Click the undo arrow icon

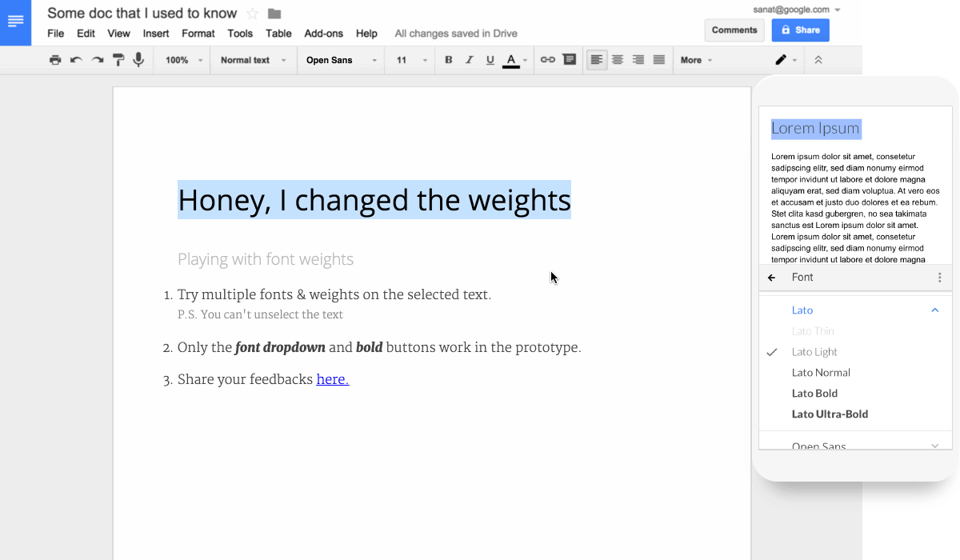[x=76, y=60]
